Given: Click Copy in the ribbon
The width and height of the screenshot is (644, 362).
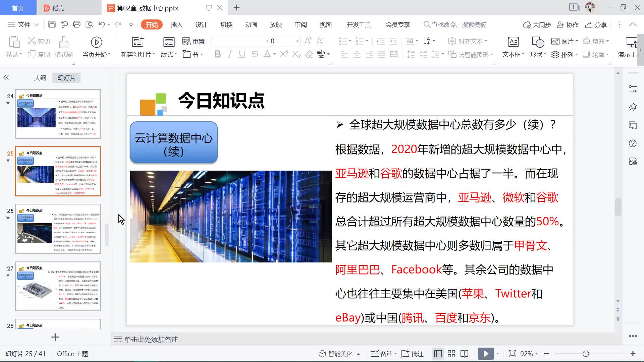Looking at the screenshot, I should (x=39, y=54).
